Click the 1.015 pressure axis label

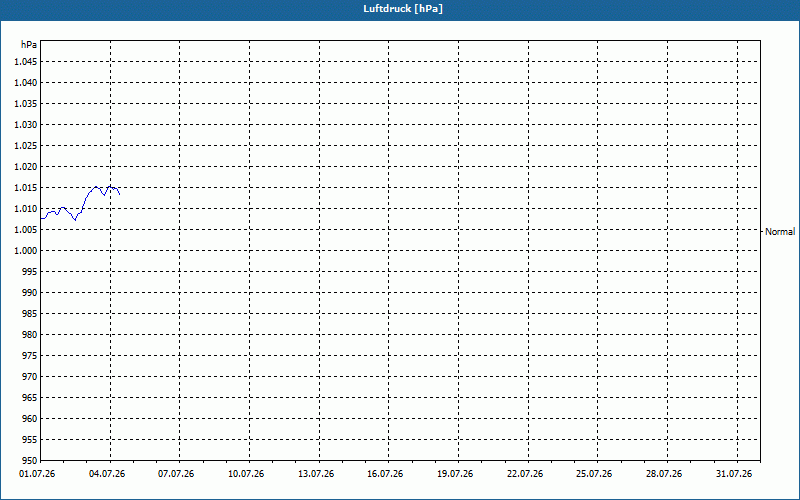click(x=26, y=188)
